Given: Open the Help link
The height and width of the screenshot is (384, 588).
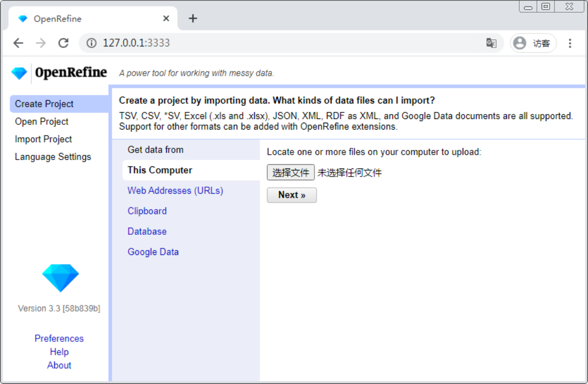Looking at the screenshot, I should coord(59,352).
